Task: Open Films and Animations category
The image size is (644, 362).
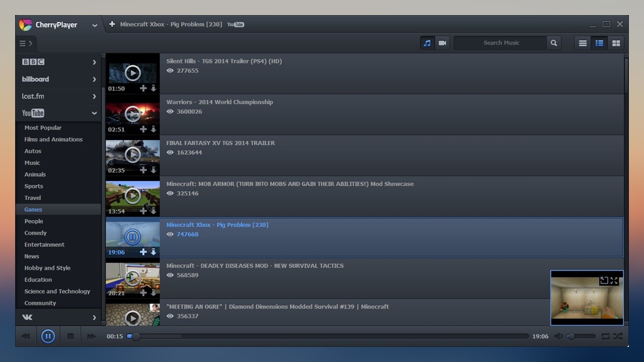Action: 53,139
